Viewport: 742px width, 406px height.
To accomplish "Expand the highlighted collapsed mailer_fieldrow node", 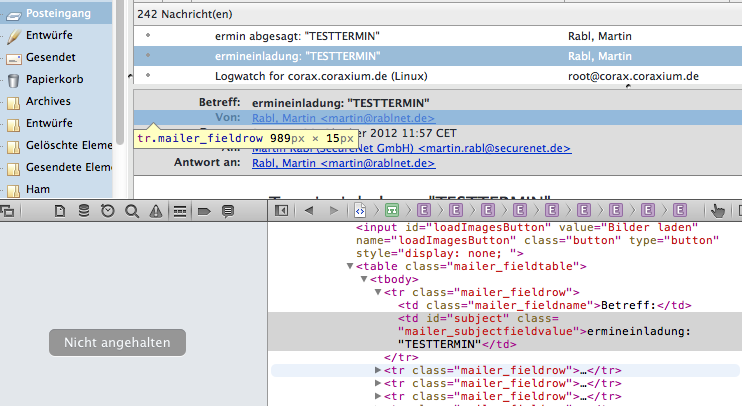I will coord(378,370).
